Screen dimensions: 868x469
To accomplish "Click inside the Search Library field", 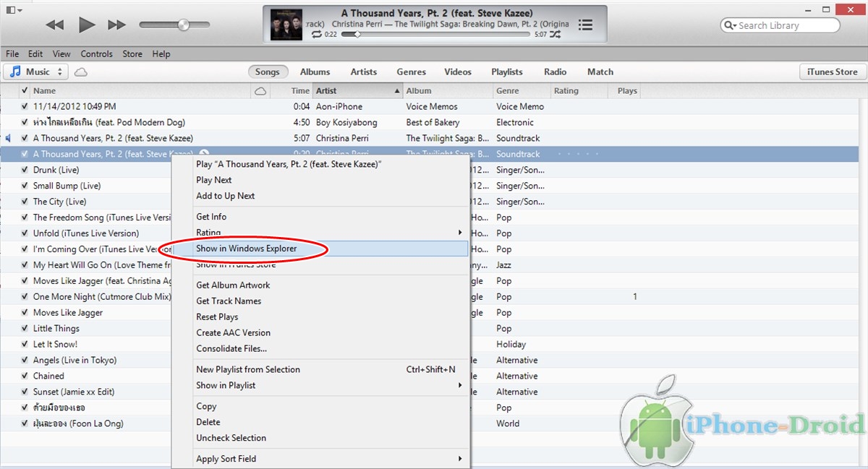I will click(x=780, y=25).
